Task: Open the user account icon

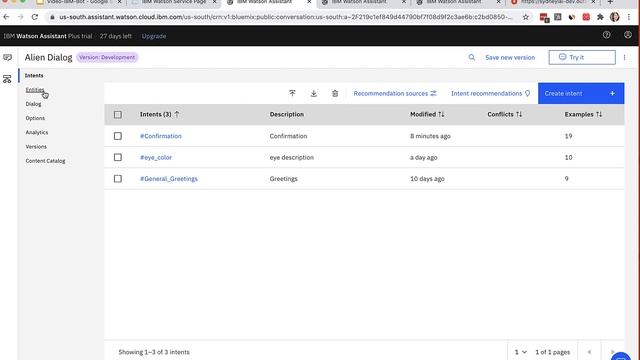Action: point(628,35)
